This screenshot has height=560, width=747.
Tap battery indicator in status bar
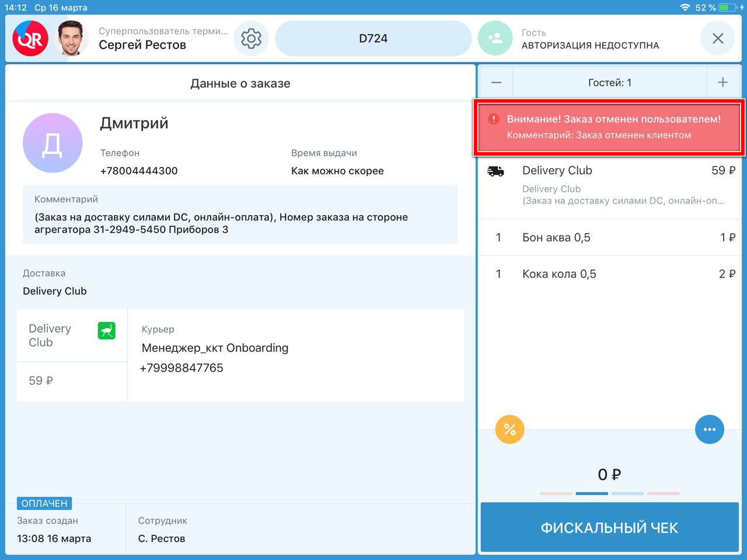pos(728,8)
